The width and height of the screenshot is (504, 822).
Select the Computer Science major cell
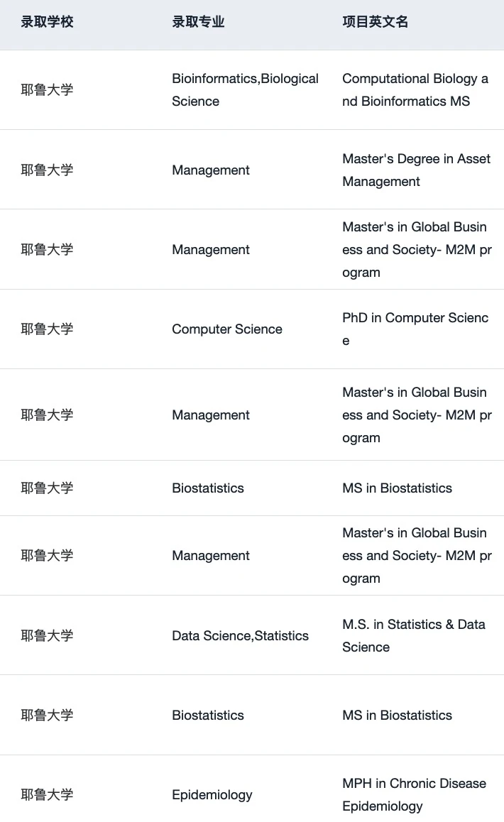pyautogui.click(x=227, y=329)
